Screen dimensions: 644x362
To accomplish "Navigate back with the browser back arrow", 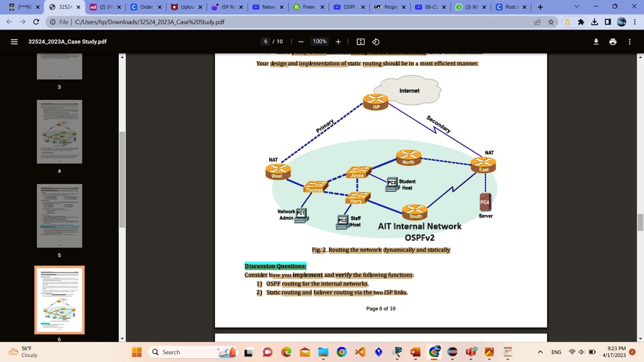I will click(8, 21).
